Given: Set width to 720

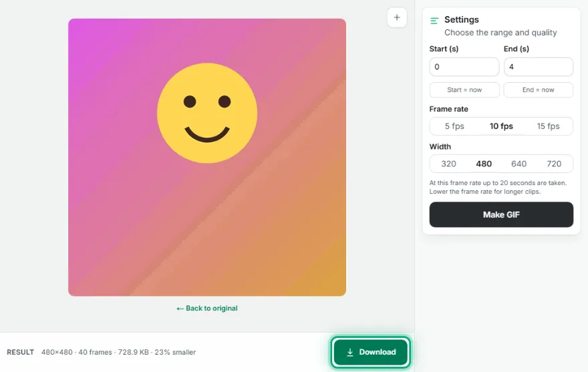Looking at the screenshot, I should click(554, 164).
